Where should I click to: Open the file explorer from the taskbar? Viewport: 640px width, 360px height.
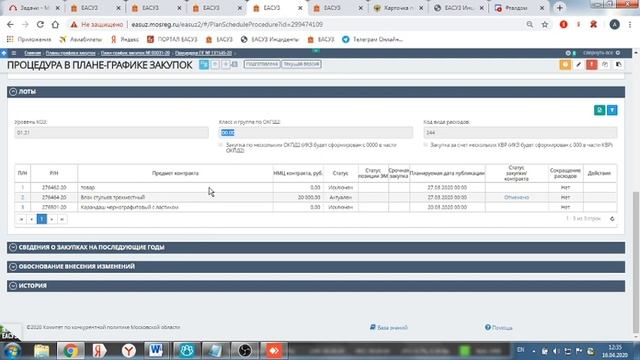coord(42,351)
